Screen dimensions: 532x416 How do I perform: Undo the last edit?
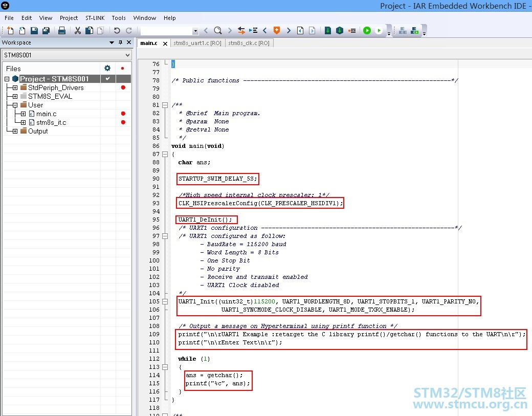(117, 31)
